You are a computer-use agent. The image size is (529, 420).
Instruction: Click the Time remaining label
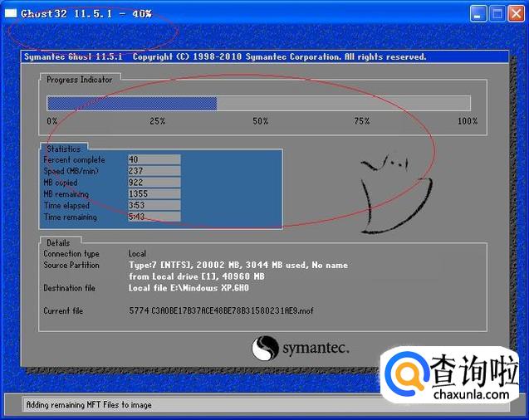pos(70,217)
